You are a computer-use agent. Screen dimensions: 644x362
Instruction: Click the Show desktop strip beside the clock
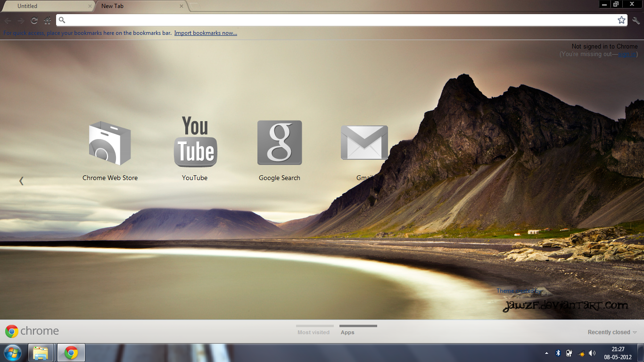[x=641, y=353]
